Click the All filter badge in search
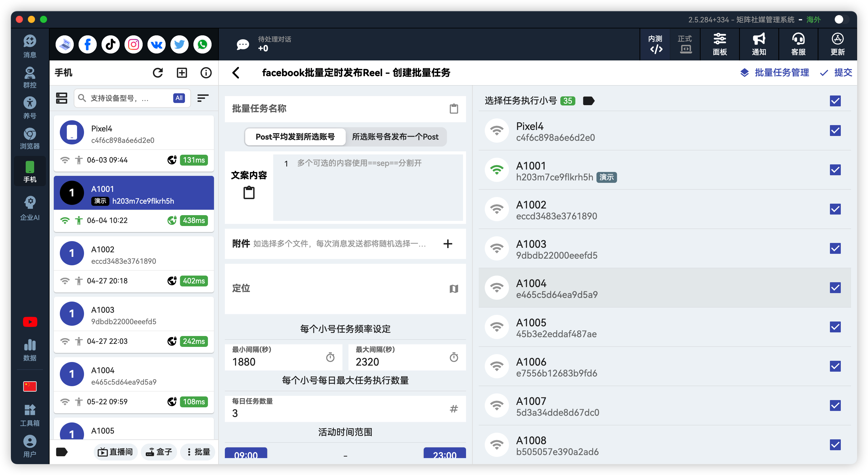This screenshot has width=868, height=475. 179,98
